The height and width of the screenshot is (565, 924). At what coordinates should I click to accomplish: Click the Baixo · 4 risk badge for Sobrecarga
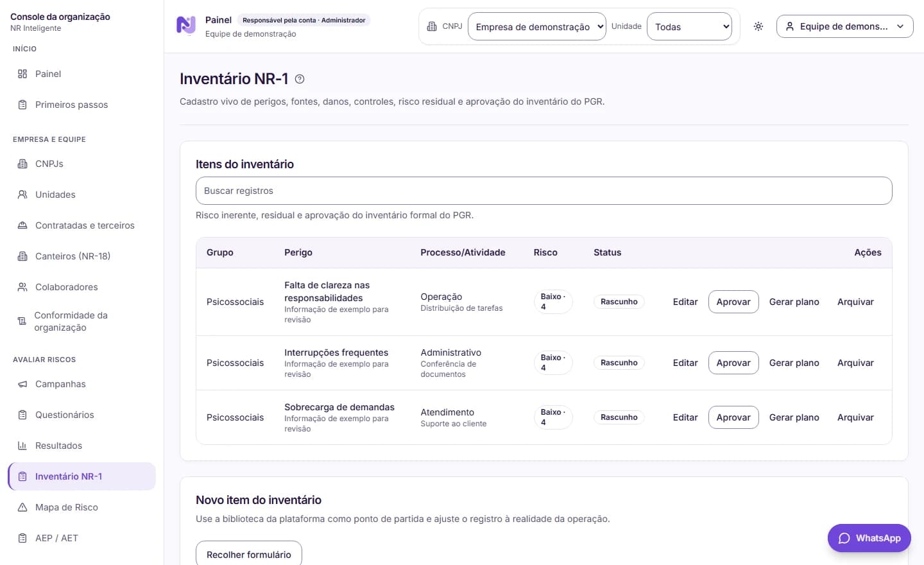click(553, 417)
